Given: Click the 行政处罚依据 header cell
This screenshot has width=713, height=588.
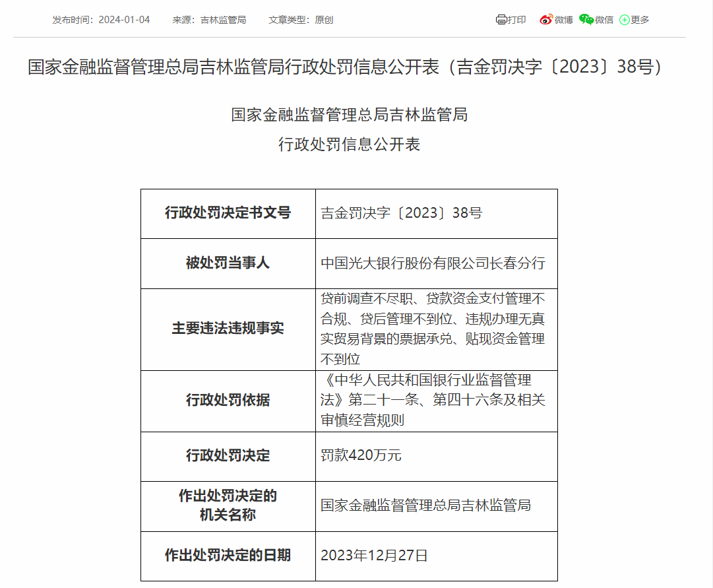Looking at the screenshot, I should [x=228, y=401].
